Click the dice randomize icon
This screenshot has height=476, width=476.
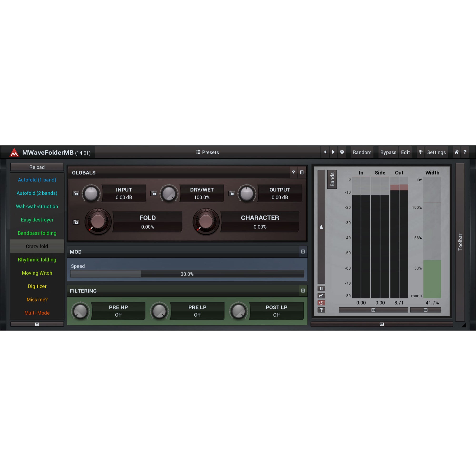tap(342, 152)
